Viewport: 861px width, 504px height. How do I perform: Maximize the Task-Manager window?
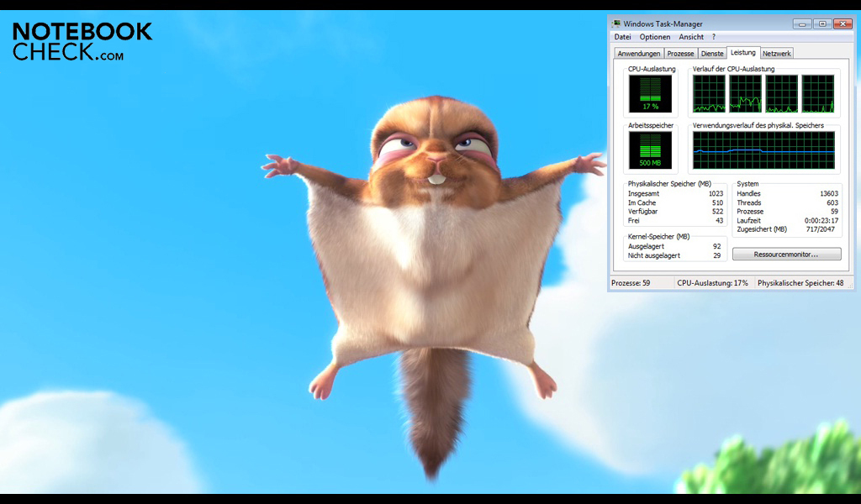tap(822, 24)
